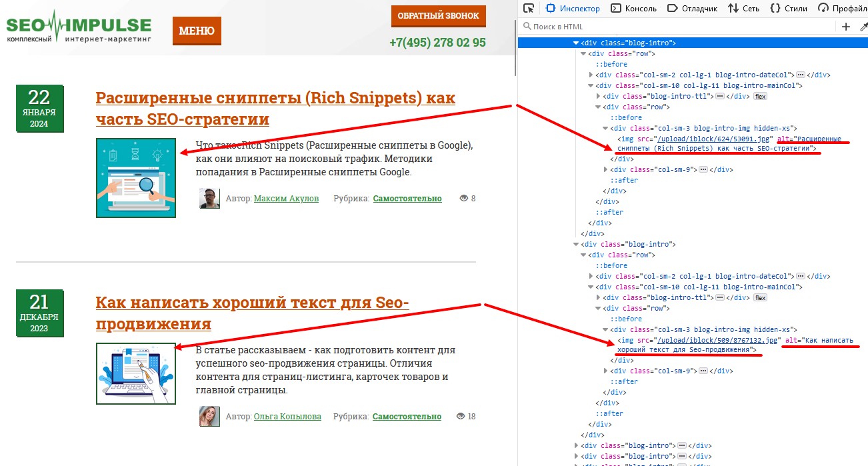Click the eye views icon showing 8

(x=464, y=199)
